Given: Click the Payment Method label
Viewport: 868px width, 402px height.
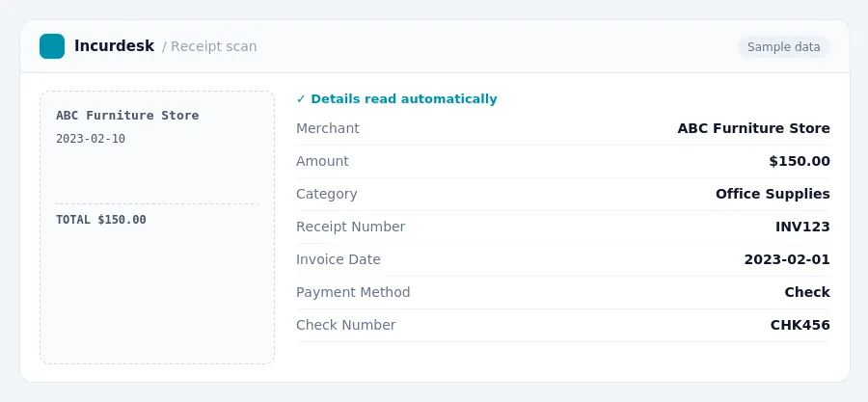Looking at the screenshot, I should pos(353,292).
